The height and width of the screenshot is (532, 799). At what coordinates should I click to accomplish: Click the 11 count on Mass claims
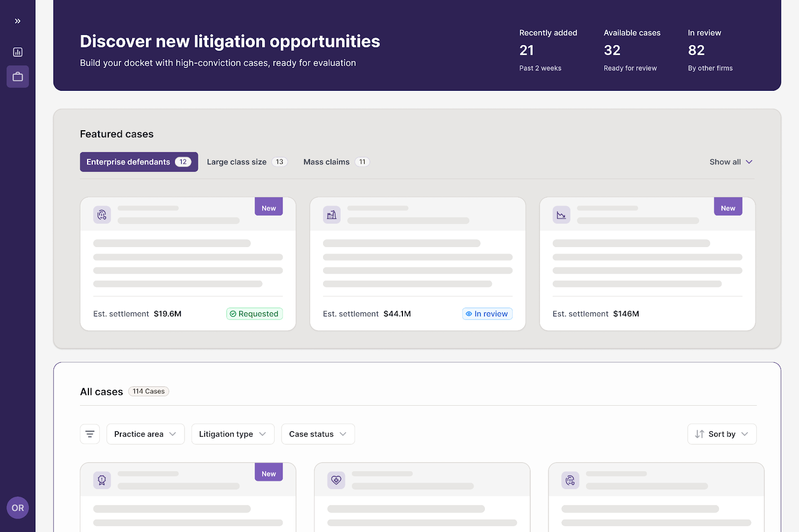tap(362, 162)
